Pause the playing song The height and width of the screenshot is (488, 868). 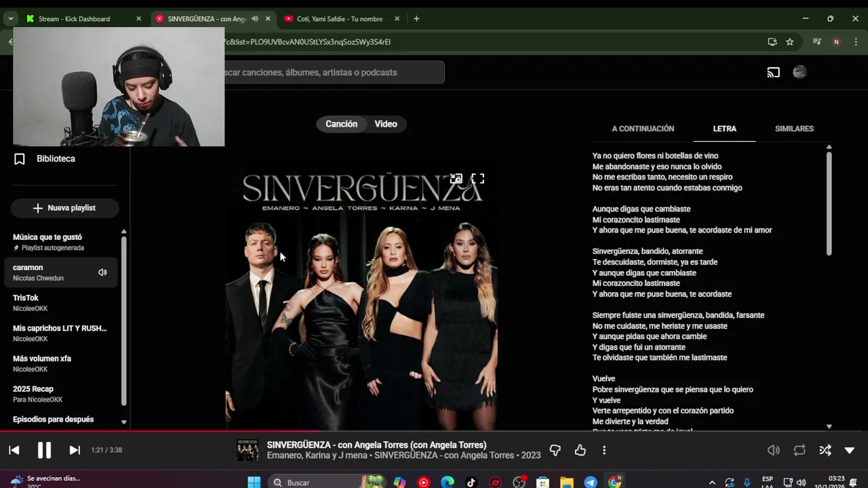[44, 450]
